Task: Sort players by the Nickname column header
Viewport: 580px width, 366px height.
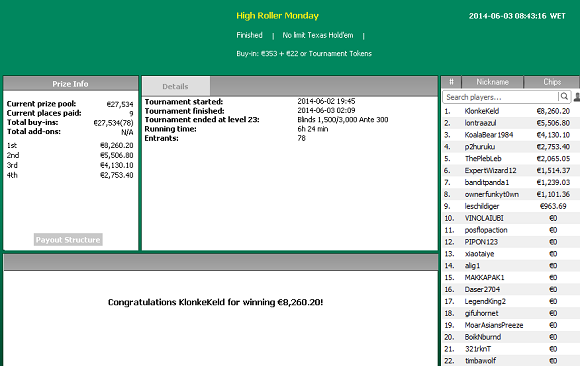Action: [x=492, y=82]
